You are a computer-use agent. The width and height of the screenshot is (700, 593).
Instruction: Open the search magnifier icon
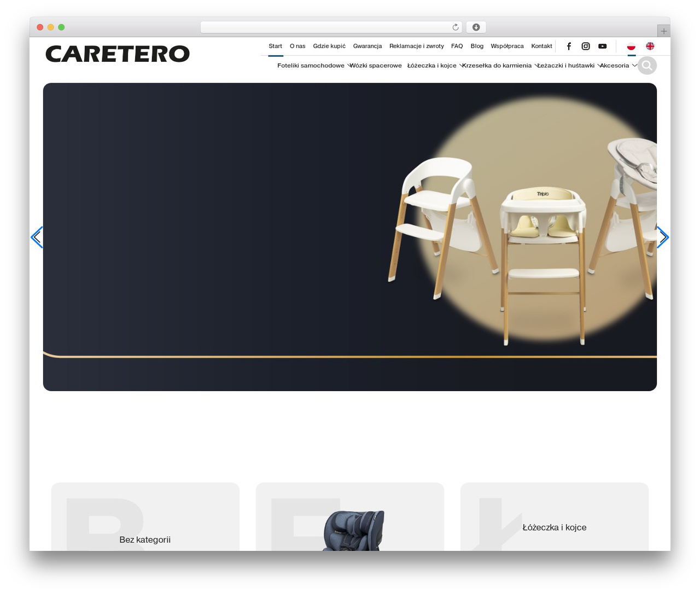[647, 66]
